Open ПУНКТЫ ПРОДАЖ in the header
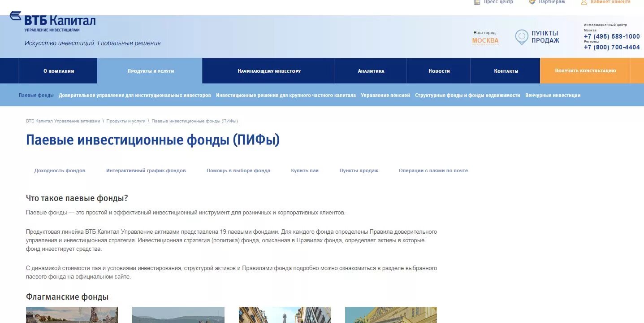This screenshot has width=644, height=323. click(x=545, y=37)
